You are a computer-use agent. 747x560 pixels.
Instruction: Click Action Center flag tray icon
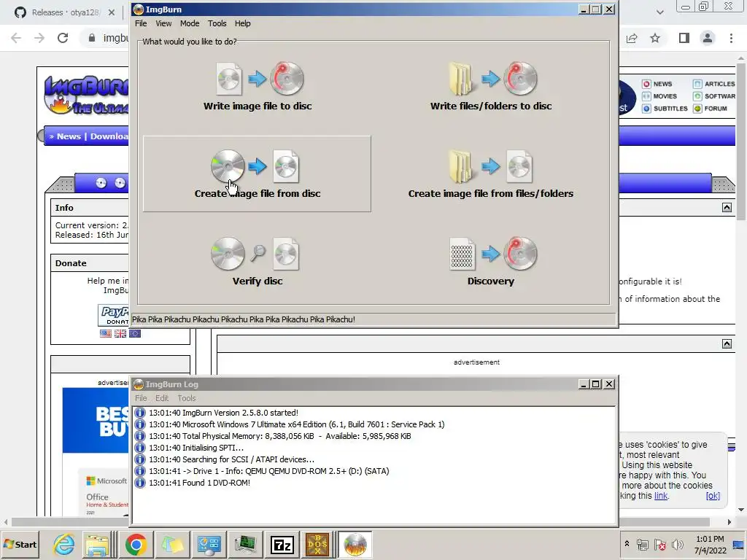(x=659, y=544)
